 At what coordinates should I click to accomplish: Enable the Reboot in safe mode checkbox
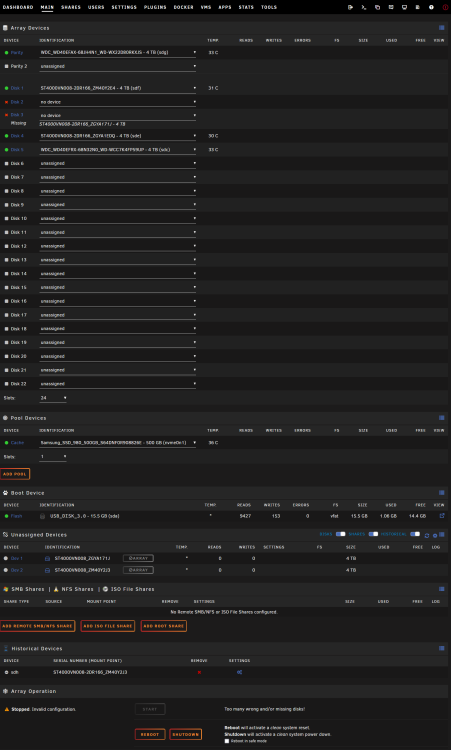(x=227, y=741)
